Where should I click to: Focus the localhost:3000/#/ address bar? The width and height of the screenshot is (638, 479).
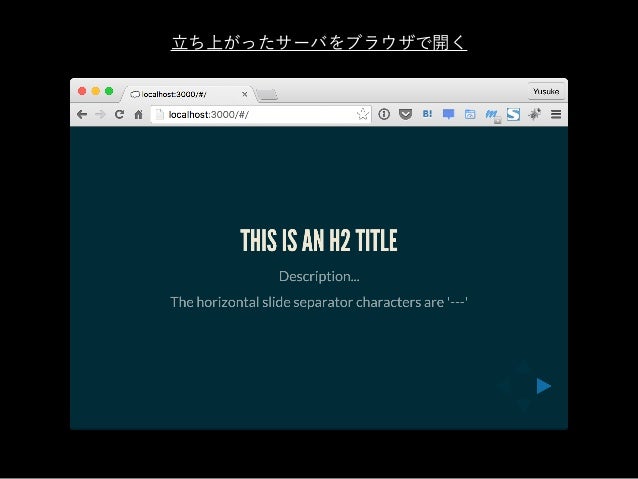point(261,114)
